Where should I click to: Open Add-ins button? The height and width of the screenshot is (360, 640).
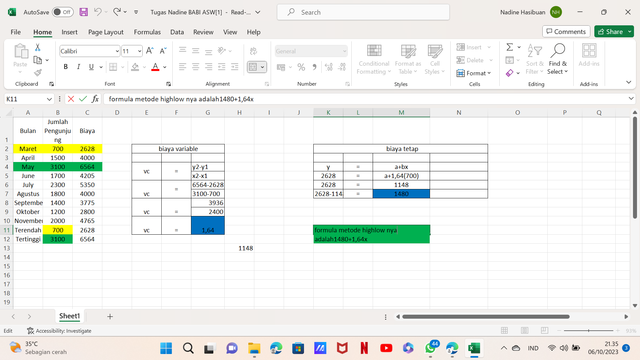pos(589,55)
